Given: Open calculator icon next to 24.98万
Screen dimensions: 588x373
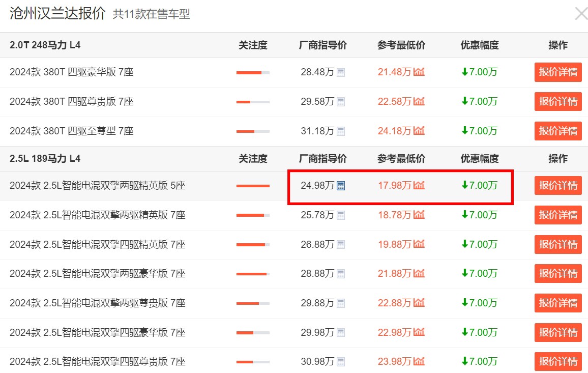Looking at the screenshot, I should pos(340,186).
